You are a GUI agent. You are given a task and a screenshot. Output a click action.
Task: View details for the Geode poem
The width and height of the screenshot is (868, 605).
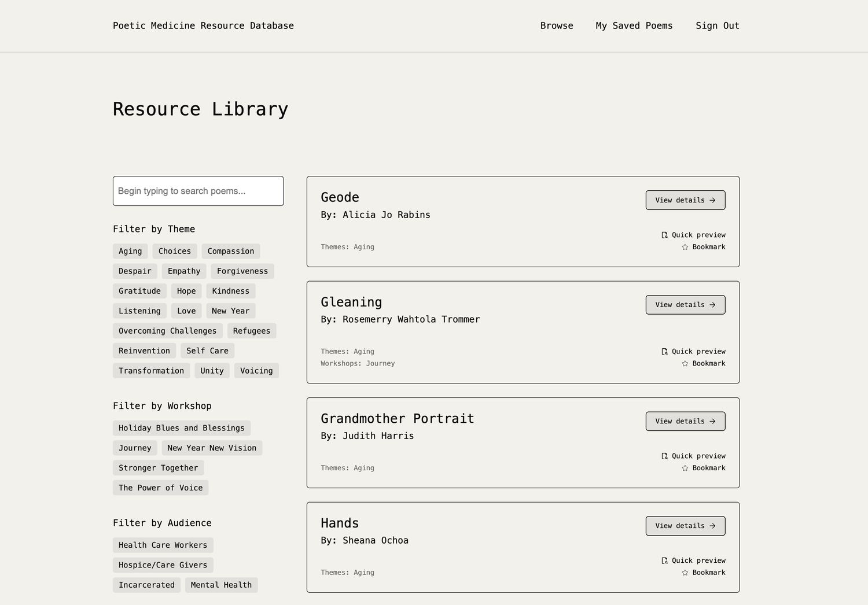point(685,200)
